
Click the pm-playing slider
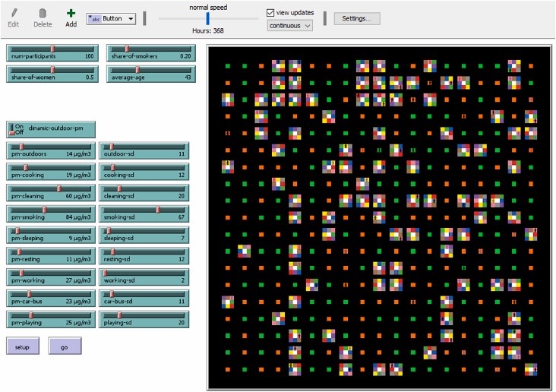point(51,319)
